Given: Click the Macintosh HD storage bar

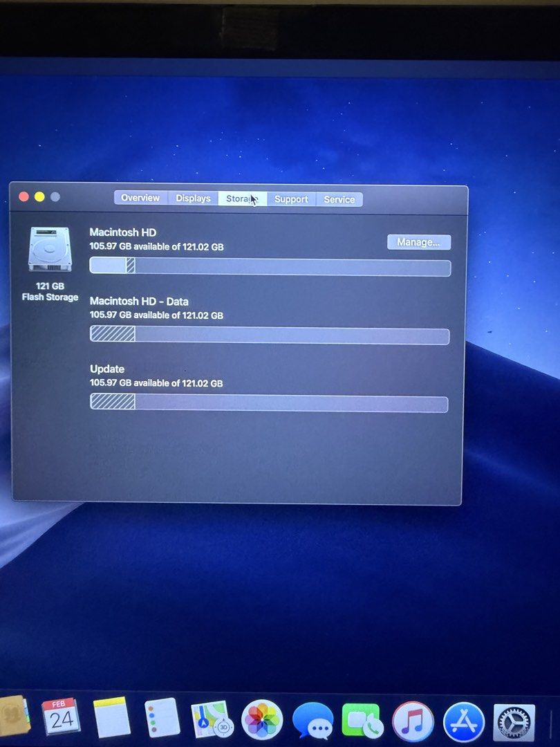Looking at the screenshot, I should 270,267.
